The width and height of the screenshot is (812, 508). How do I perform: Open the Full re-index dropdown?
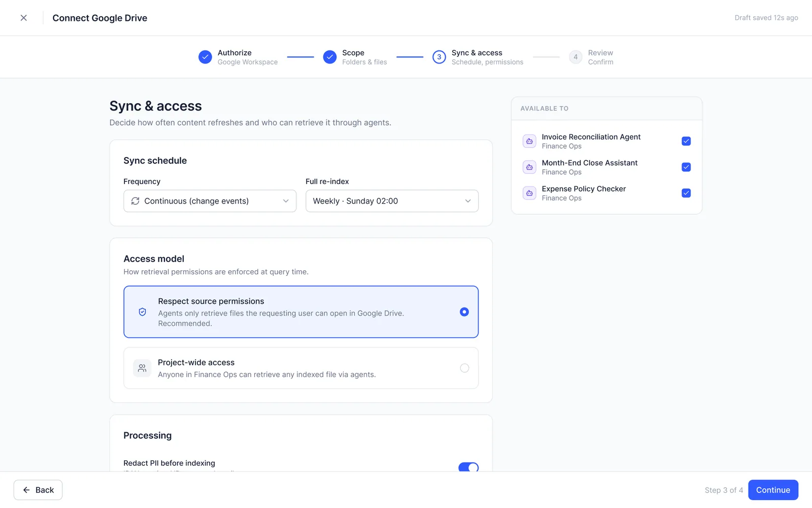pos(392,201)
